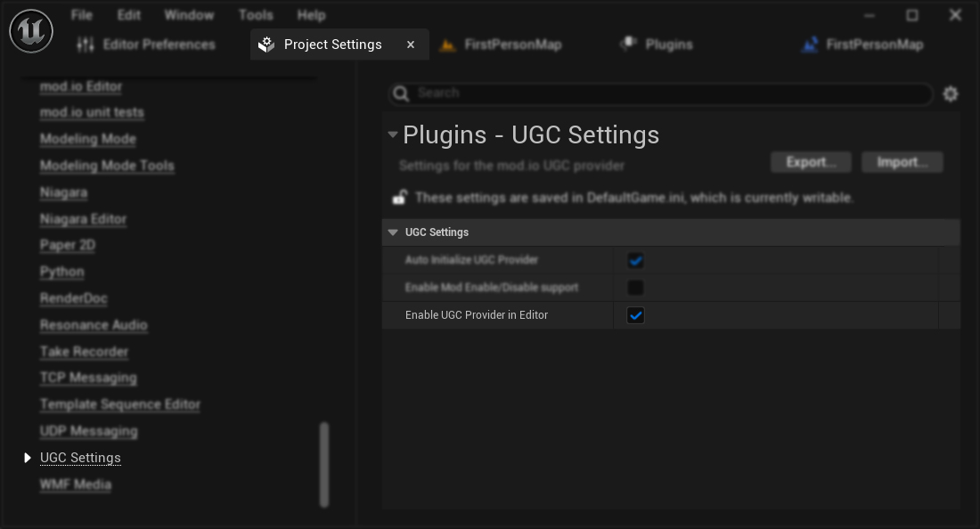Select Paper 2D in the sidebar
This screenshot has width=980, height=529.
tap(68, 246)
